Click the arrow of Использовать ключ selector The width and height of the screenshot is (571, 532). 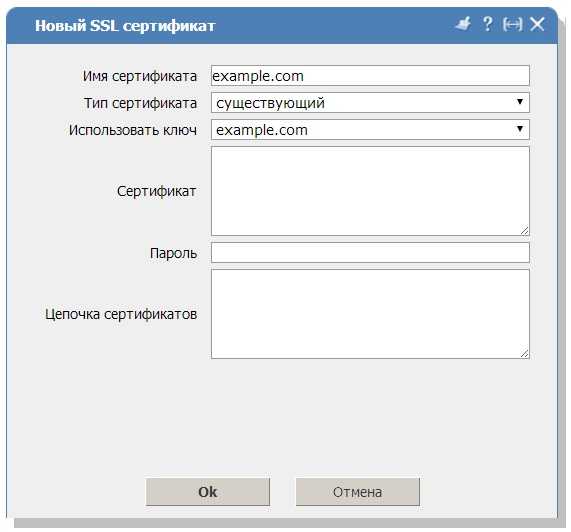(x=520, y=129)
